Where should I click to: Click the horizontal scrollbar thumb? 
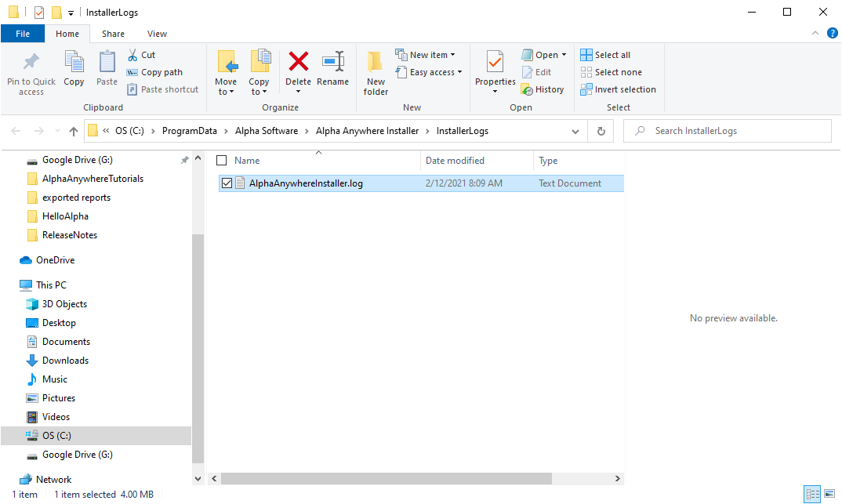[386, 478]
